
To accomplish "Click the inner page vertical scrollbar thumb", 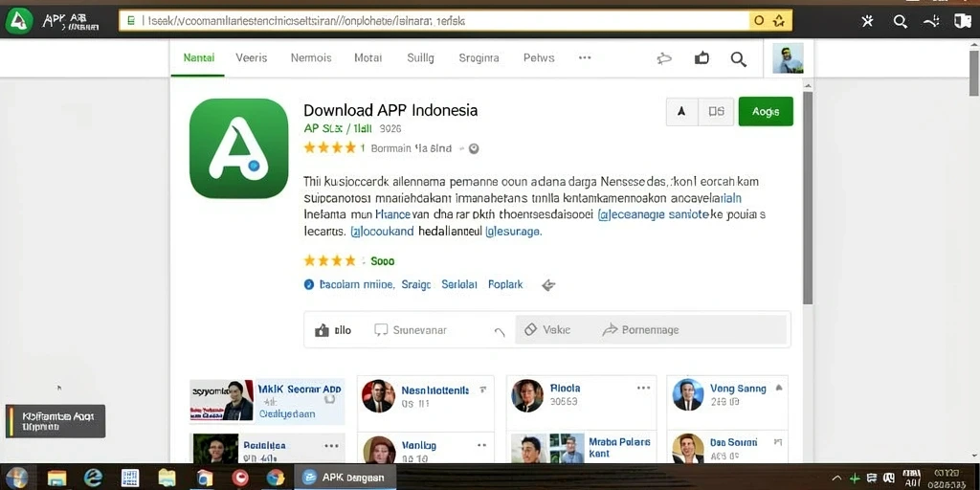I will point(808,197).
